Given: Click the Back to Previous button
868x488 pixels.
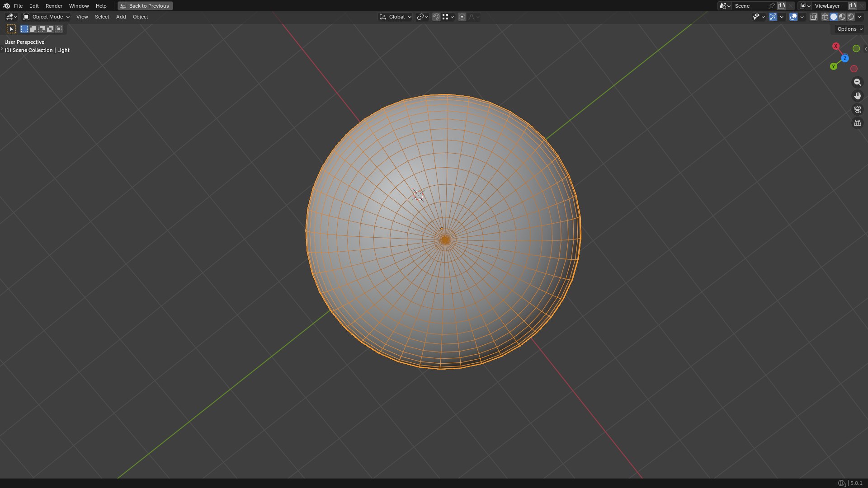Looking at the screenshot, I should [145, 6].
